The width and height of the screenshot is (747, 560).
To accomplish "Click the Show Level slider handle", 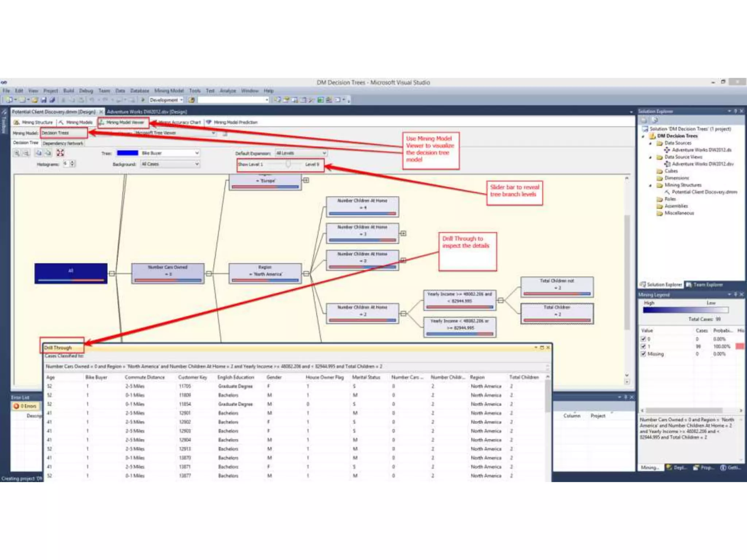I will coord(288,164).
